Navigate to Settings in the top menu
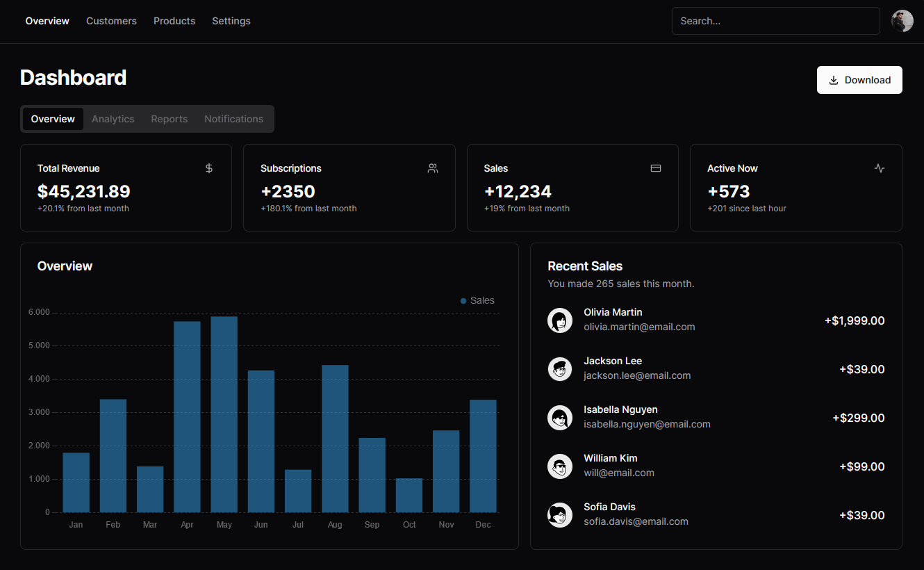Screen dimensions: 924x570 click(x=231, y=21)
